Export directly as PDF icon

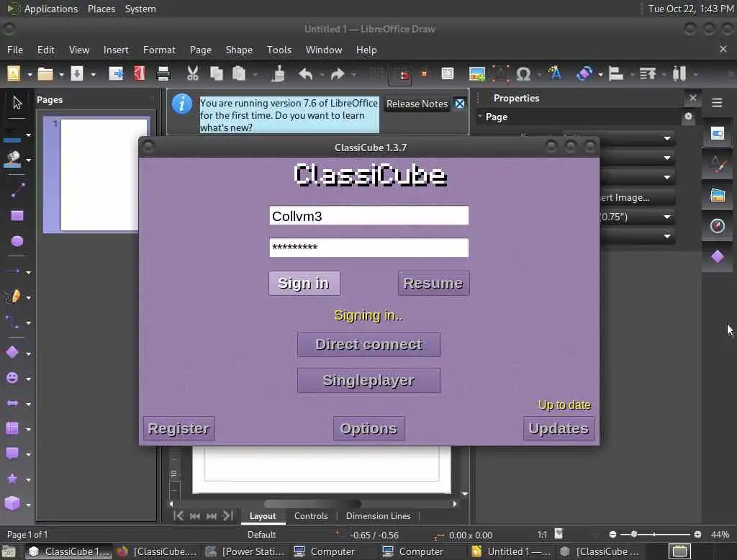coord(139,74)
